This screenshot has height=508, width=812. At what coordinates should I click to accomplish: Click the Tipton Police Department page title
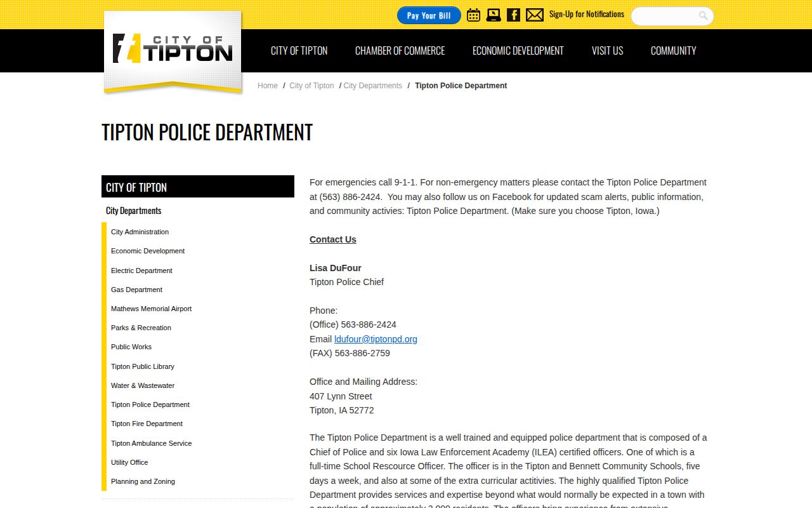click(x=207, y=132)
